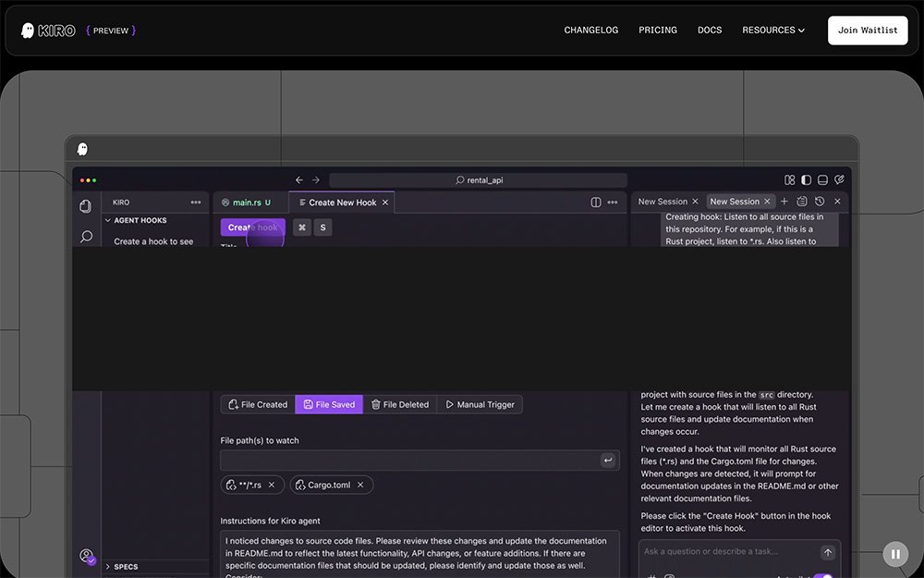Screen dimensions: 924x578
Task: Open the PRICING page
Action: (658, 31)
